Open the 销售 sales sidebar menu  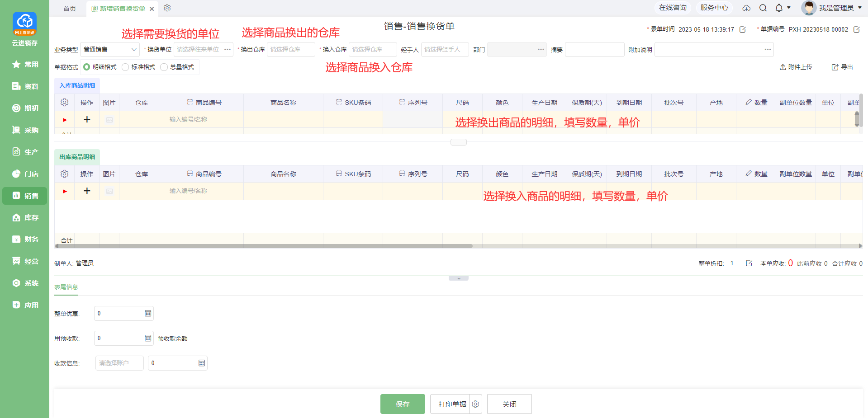pos(25,196)
